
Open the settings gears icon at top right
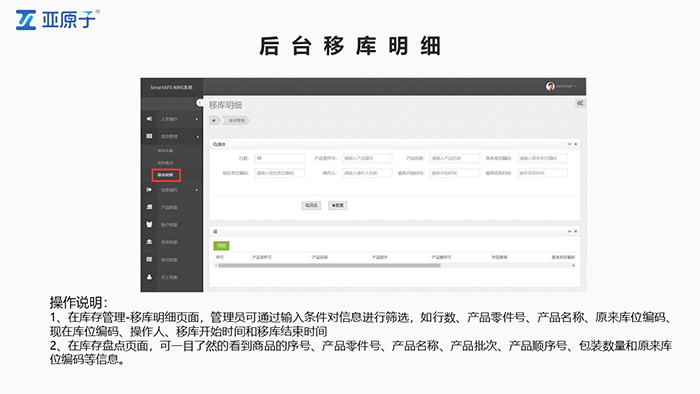coord(580,103)
